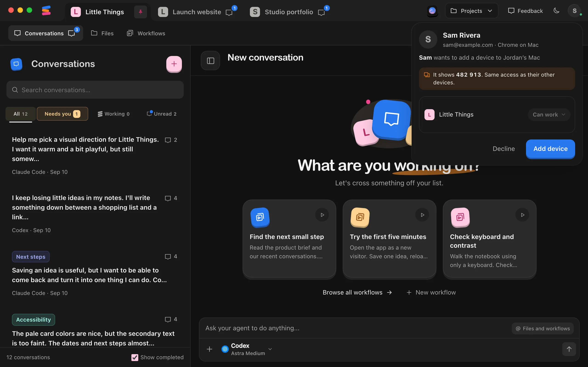Switch to the Files tab
The width and height of the screenshot is (588, 367).
(102, 33)
